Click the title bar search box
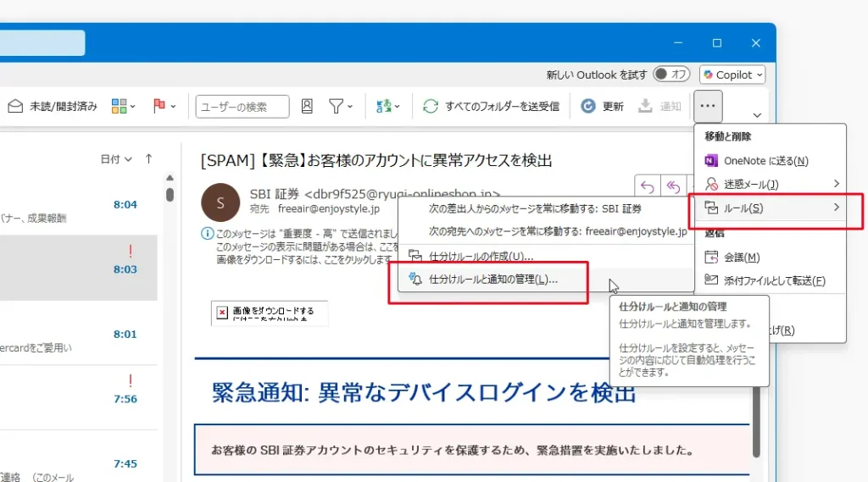This screenshot has height=482, width=868. coord(42,42)
